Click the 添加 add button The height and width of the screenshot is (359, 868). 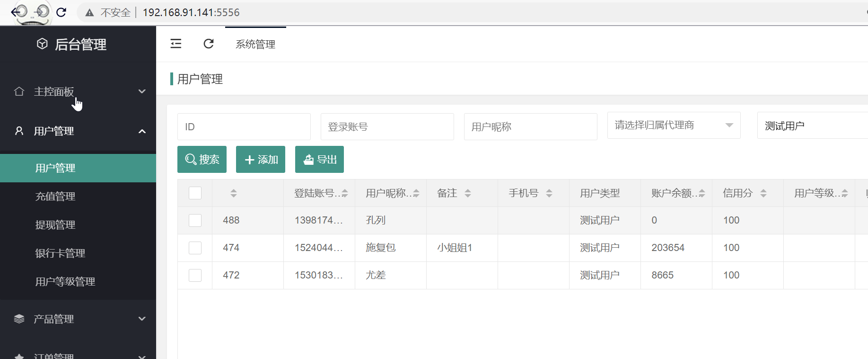[261, 159]
